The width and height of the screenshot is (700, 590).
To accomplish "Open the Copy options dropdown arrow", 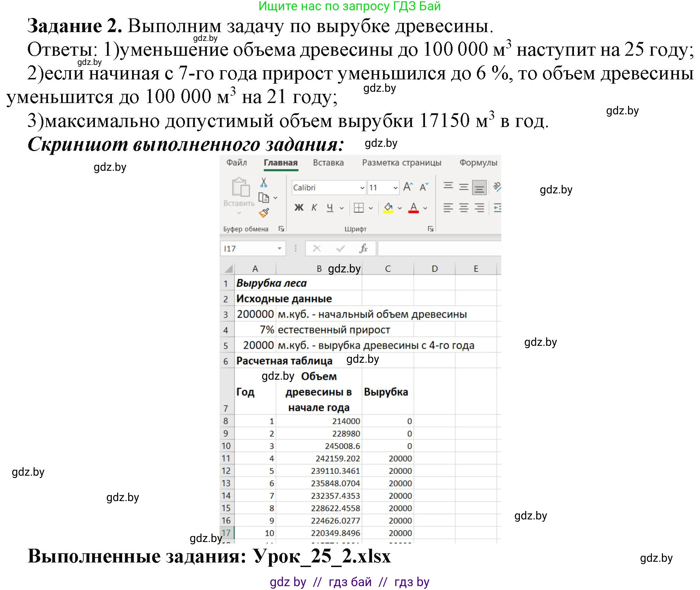I will pos(275,198).
